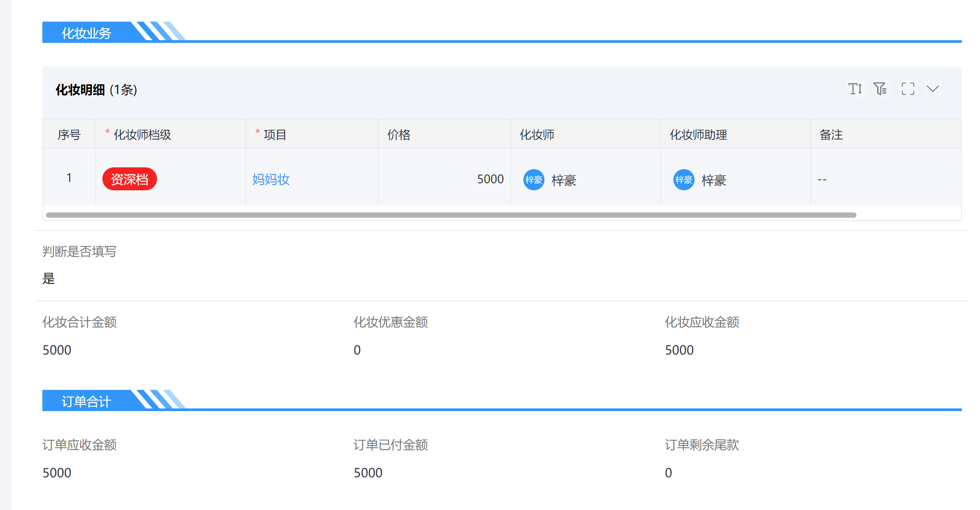The image size is (980, 510).
Task: Click the price cell showing 5000
Action: (x=490, y=179)
